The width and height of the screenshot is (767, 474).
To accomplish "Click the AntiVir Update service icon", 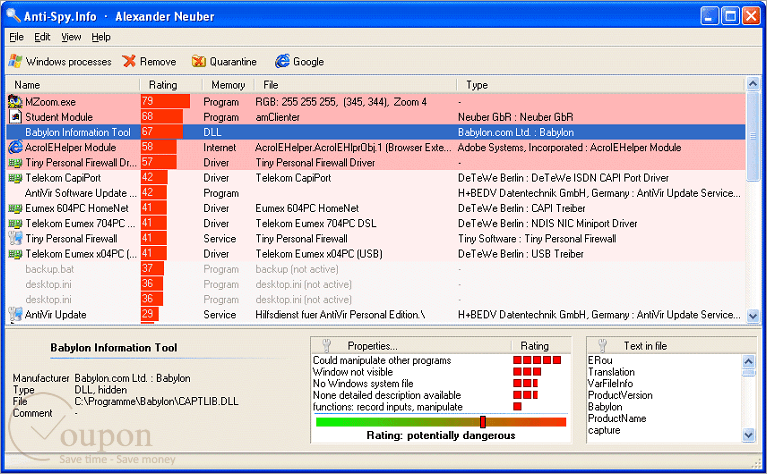I will click(x=15, y=314).
